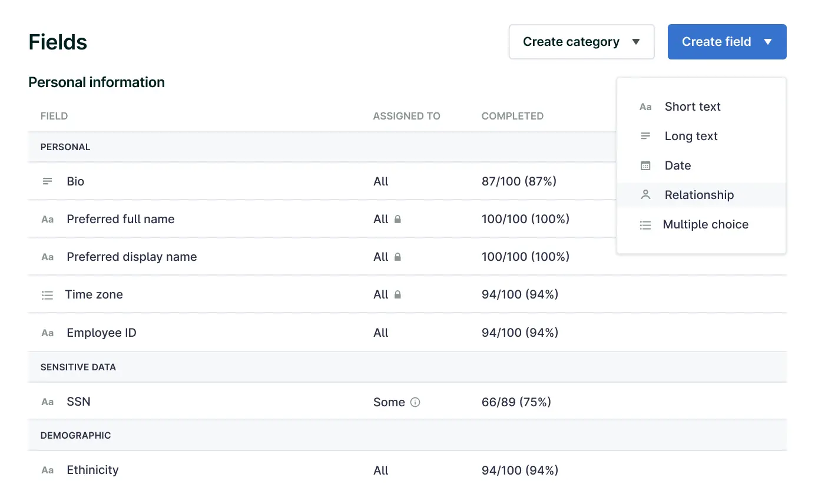Pick the Multiple choice option
The image size is (815, 504).
[705, 224]
